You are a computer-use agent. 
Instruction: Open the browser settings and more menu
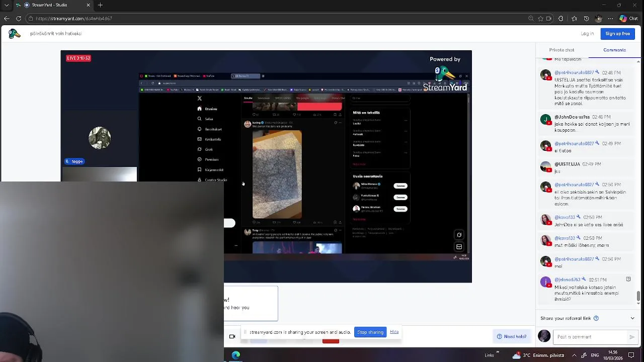point(610,19)
